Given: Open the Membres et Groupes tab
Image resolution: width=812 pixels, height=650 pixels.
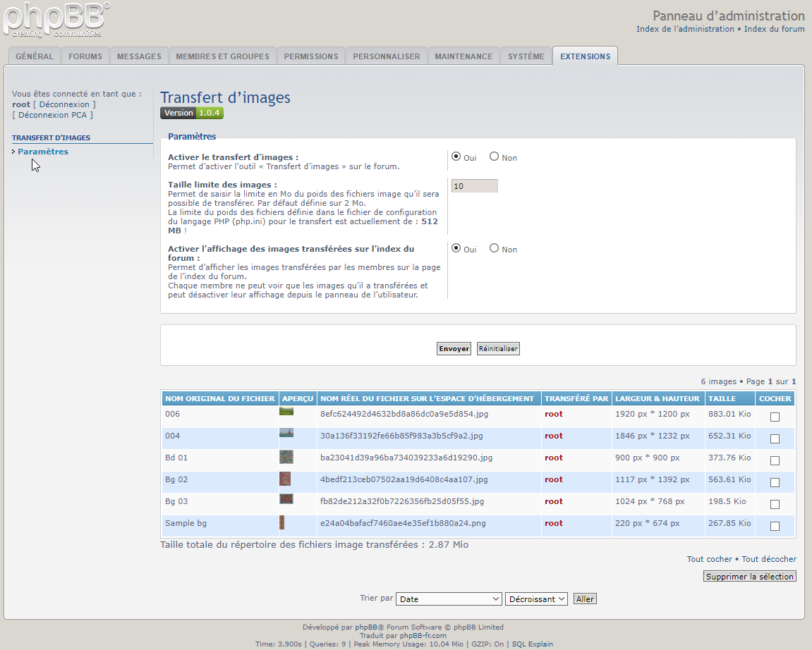Looking at the screenshot, I should (x=222, y=56).
